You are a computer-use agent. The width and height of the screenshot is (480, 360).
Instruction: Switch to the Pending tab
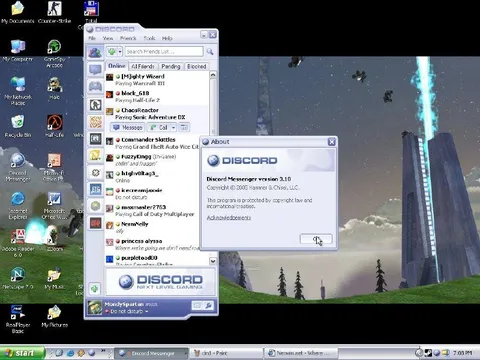(x=171, y=66)
